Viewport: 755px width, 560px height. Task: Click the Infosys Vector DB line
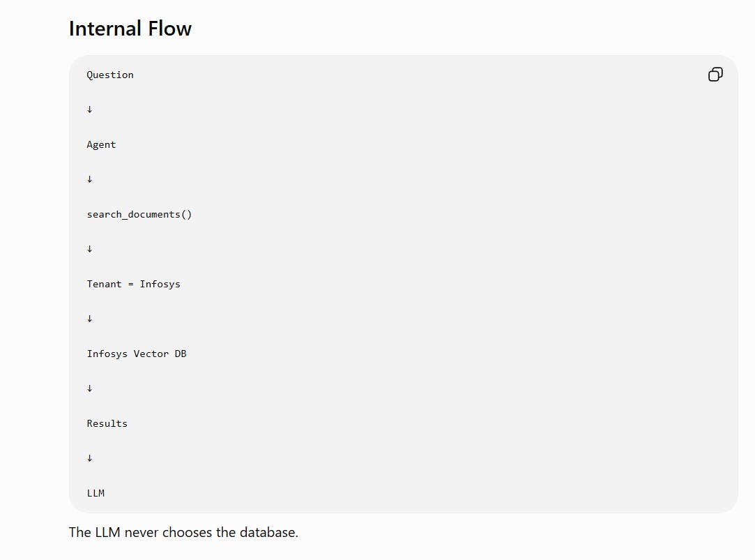[x=136, y=354]
